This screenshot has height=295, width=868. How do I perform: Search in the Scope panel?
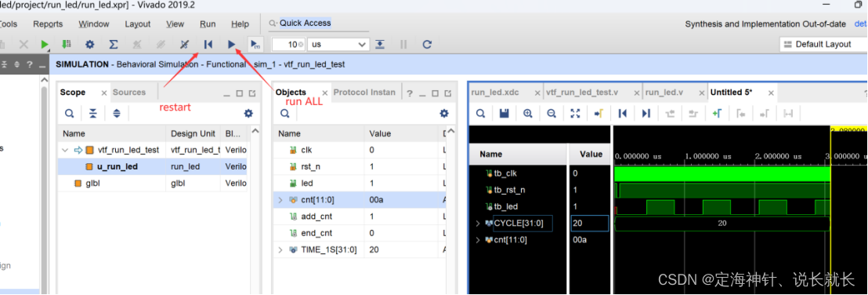click(69, 113)
